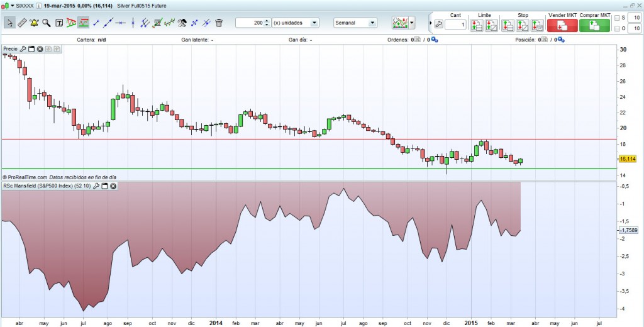
Task: Increase the 200 units stepper value
Action: click(267, 20)
